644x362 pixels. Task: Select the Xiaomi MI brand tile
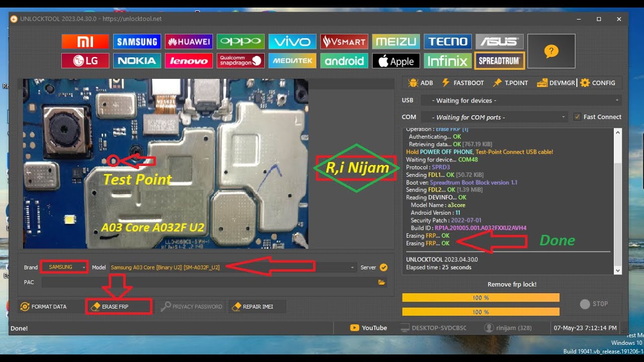click(85, 41)
